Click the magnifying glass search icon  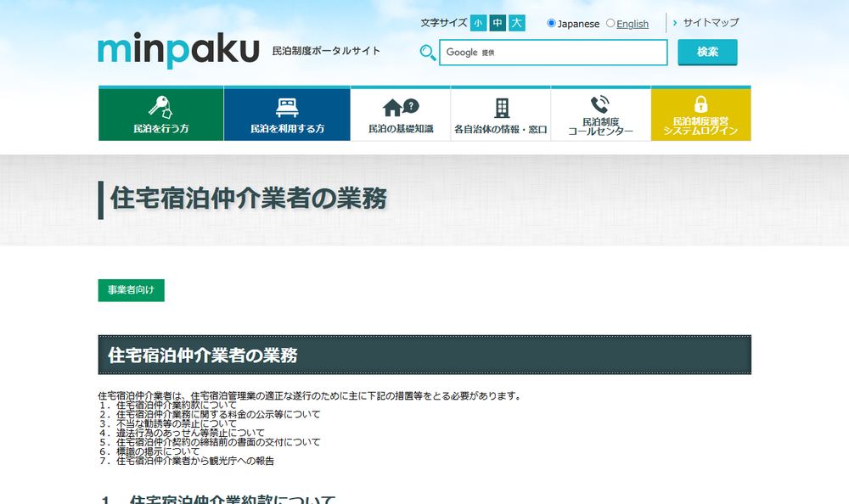[x=428, y=53]
